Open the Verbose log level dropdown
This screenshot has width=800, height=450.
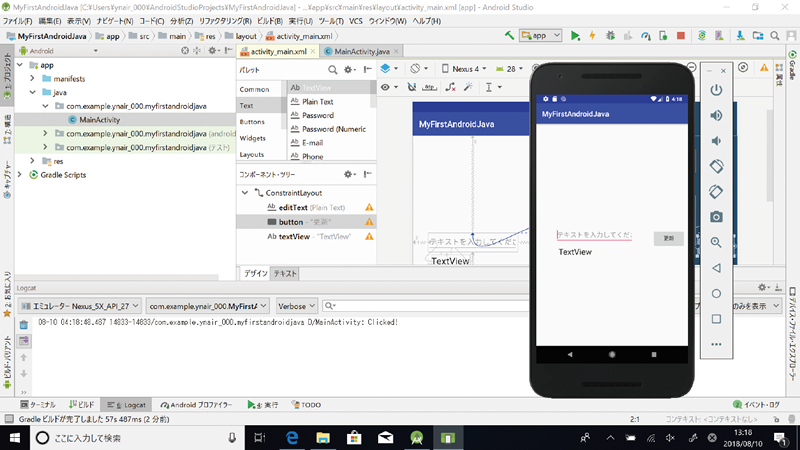pyautogui.click(x=296, y=306)
